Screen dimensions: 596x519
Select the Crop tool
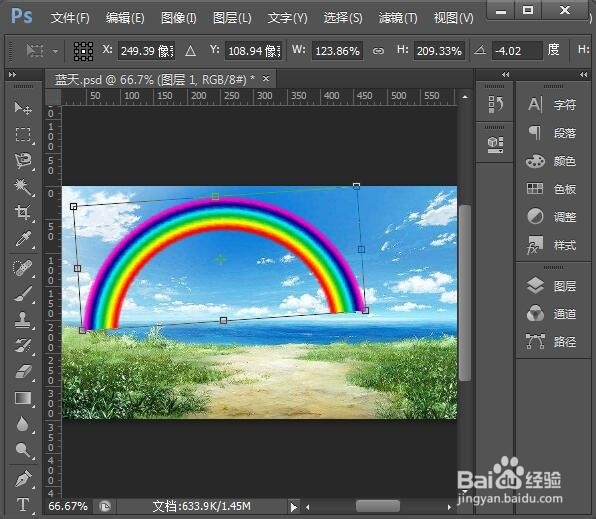23,212
